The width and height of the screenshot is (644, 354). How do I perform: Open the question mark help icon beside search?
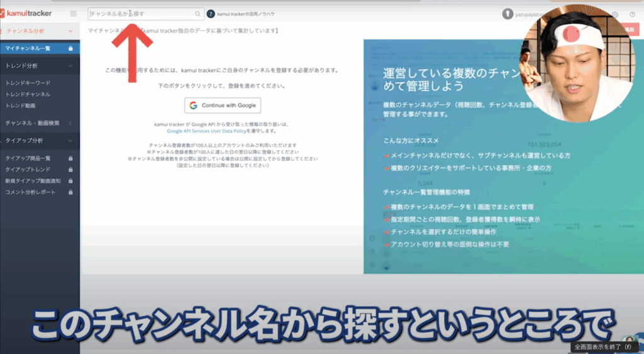click(x=211, y=13)
